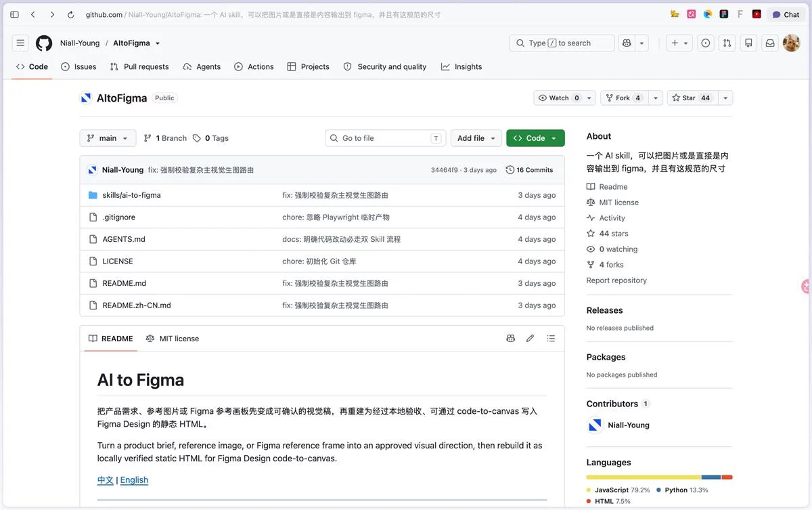Open the 4 forks link
The height and width of the screenshot is (510, 812).
coord(606,265)
